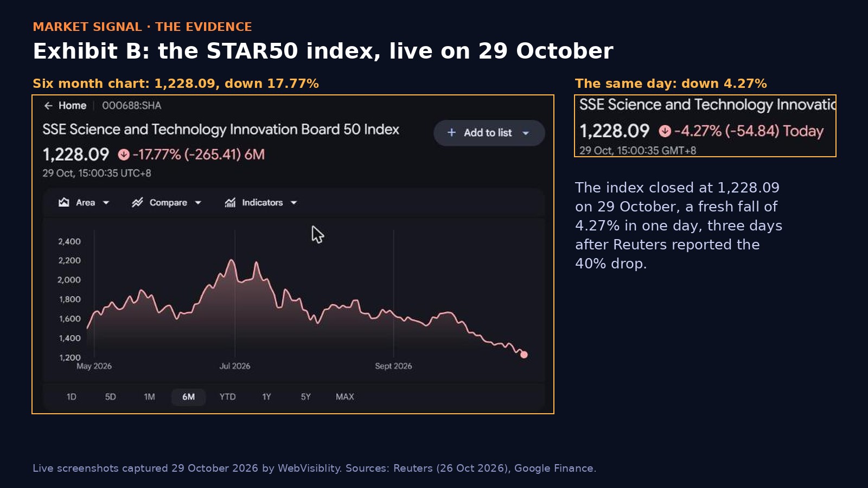This screenshot has height=488, width=868.
Task: Click the latest price dot on chart
Action: (x=524, y=355)
